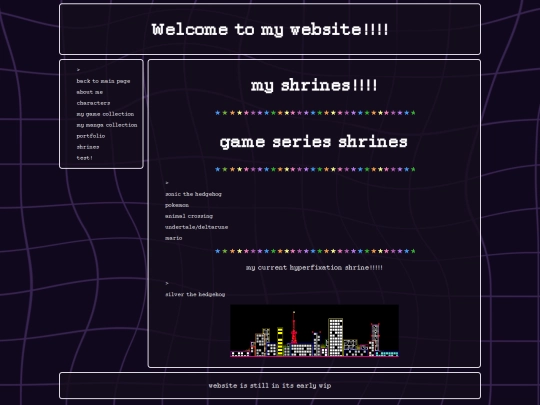
Task: Open the 'test!' sidebar link
Action: click(x=84, y=158)
